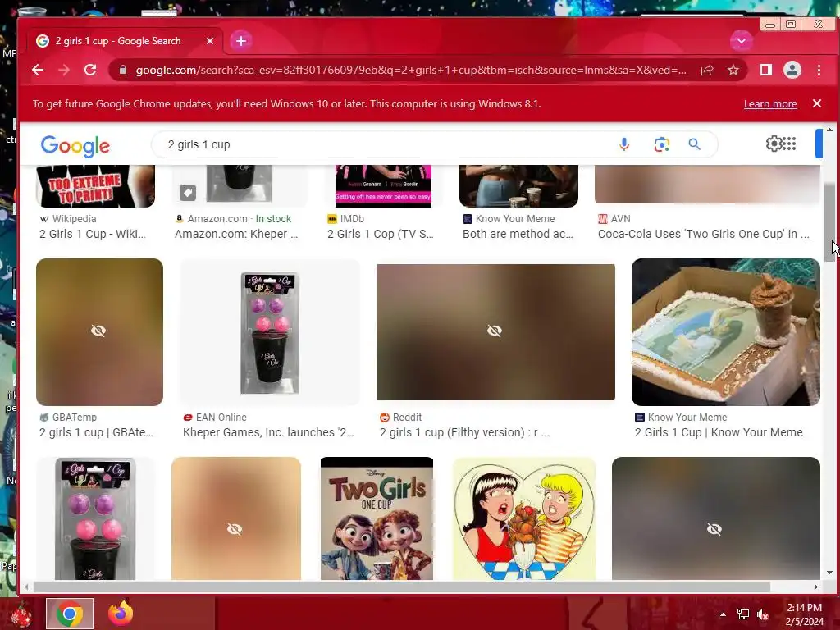Click the vertical scrollbar up arrow
The height and width of the screenshot is (630, 840).
pos(829,130)
